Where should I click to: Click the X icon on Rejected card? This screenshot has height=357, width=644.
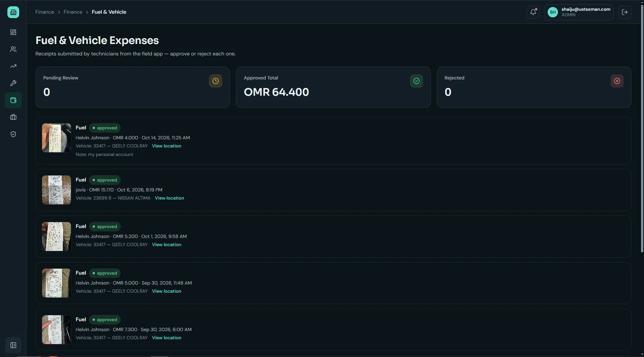[617, 81]
